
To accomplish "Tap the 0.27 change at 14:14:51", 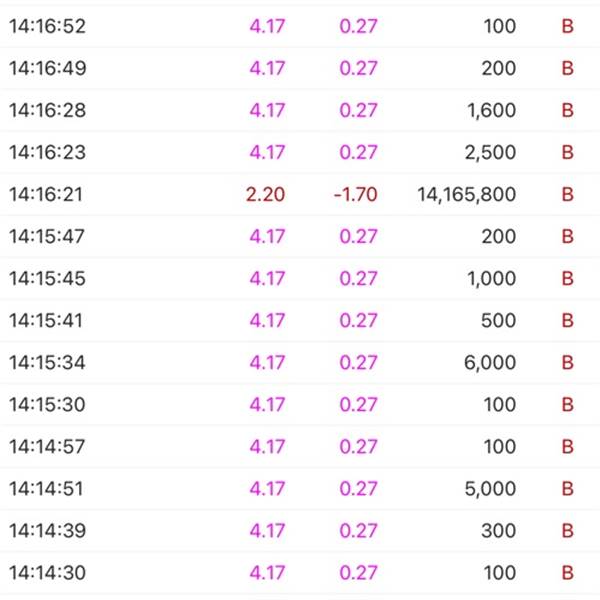I will coord(359,489).
